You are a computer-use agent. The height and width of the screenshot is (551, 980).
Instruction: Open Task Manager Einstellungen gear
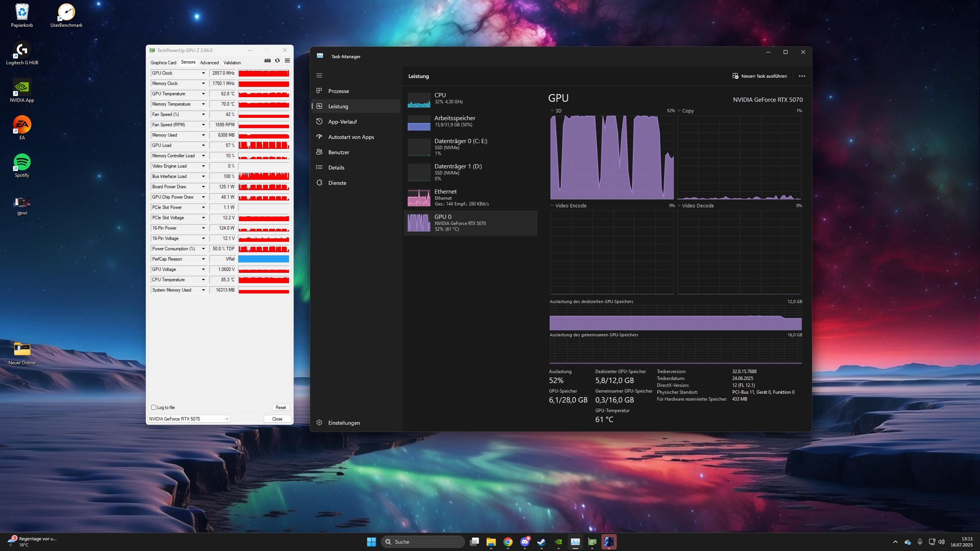pos(319,422)
